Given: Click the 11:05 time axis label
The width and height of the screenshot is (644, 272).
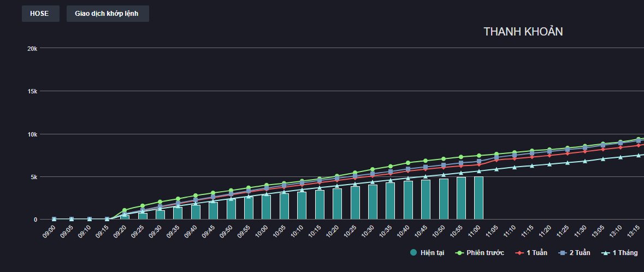Looking at the screenshot, I should (491, 232).
